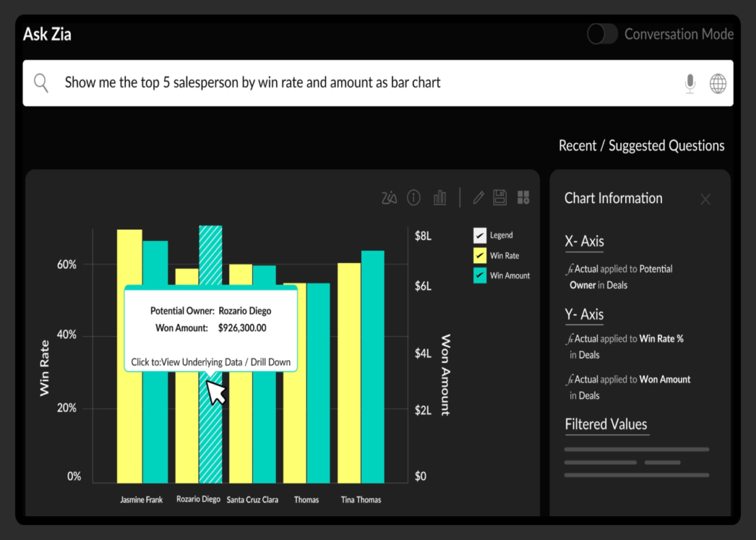The height and width of the screenshot is (540, 756).
Task: View details via the info icon
Action: [413, 197]
